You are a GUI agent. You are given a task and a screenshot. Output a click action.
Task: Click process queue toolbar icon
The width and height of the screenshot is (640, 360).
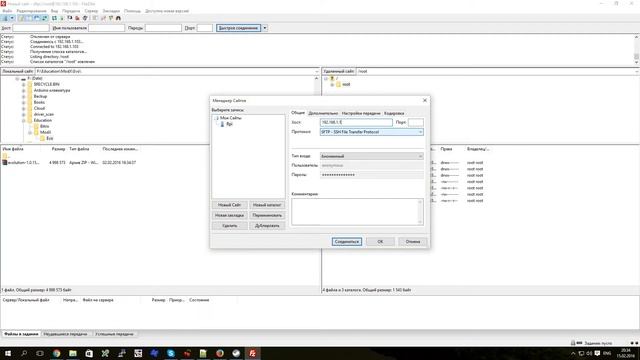tap(62, 18)
